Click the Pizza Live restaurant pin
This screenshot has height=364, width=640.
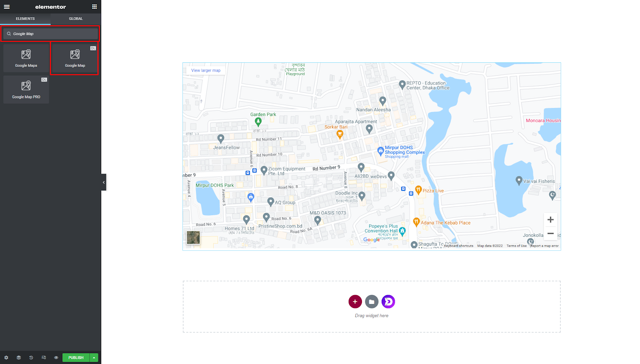pyautogui.click(x=418, y=190)
